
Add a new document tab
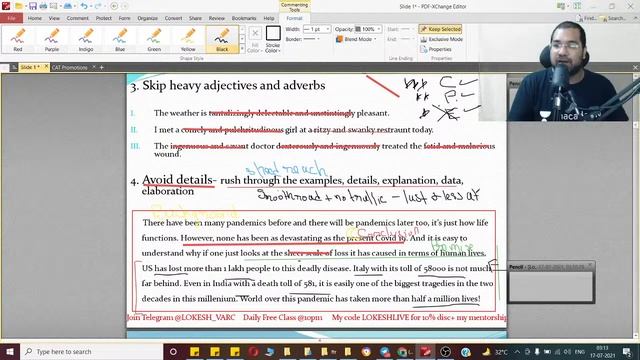[102, 67]
